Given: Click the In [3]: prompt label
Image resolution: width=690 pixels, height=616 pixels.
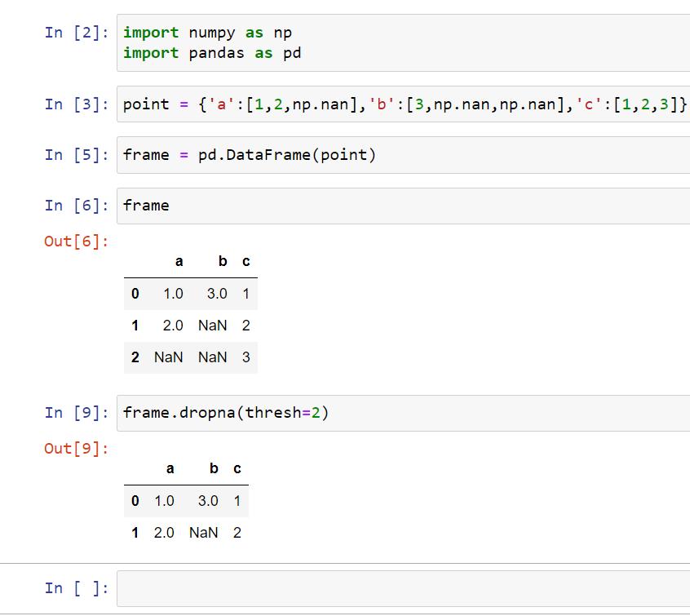Looking at the screenshot, I should pyautogui.click(x=77, y=104).
